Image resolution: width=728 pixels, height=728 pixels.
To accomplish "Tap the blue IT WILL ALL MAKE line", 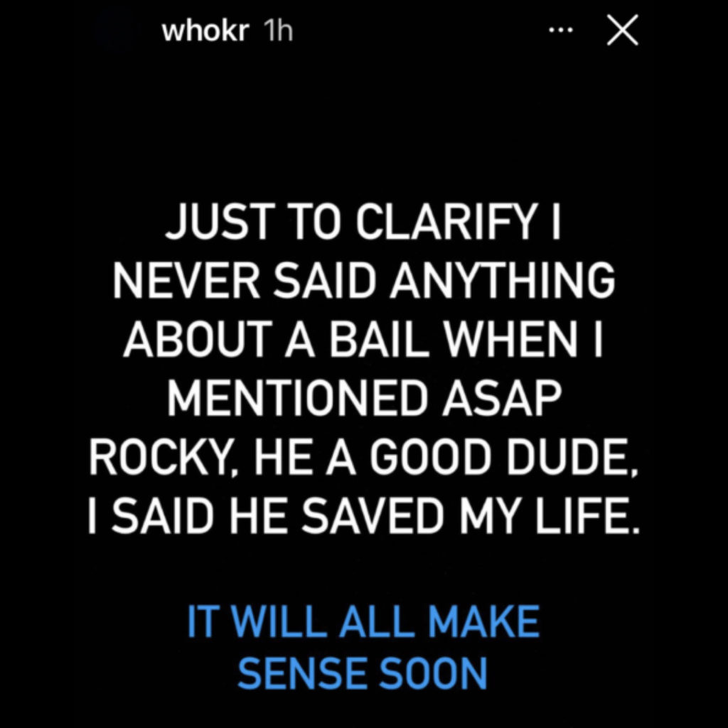I will pyautogui.click(x=363, y=621).
